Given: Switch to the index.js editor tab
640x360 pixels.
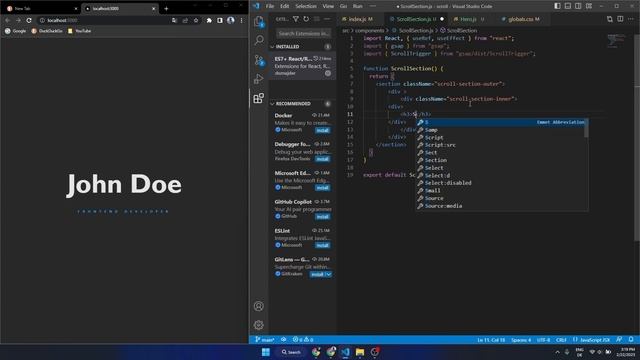Looking at the screenshot, I should (360, 19).
